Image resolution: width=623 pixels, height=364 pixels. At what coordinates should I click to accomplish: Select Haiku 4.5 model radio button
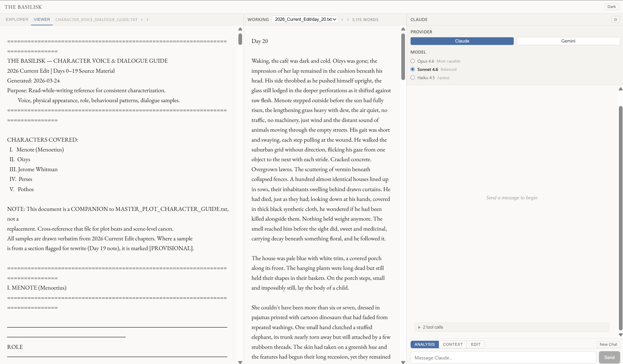pyautogui.click(x=412, y=77)
